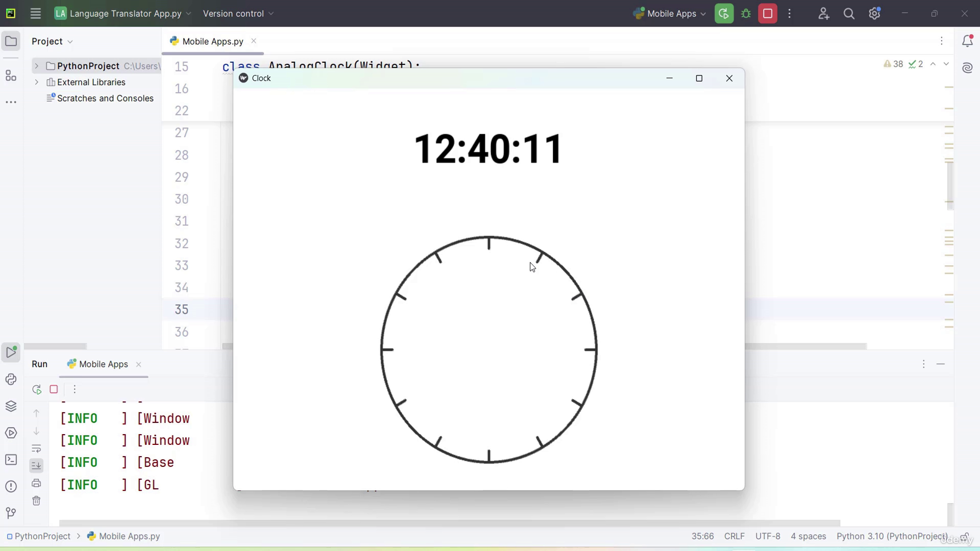Stop the running app from the top toolbar
980x551 pixels.
pyautogui.click(x=768, y=14)
